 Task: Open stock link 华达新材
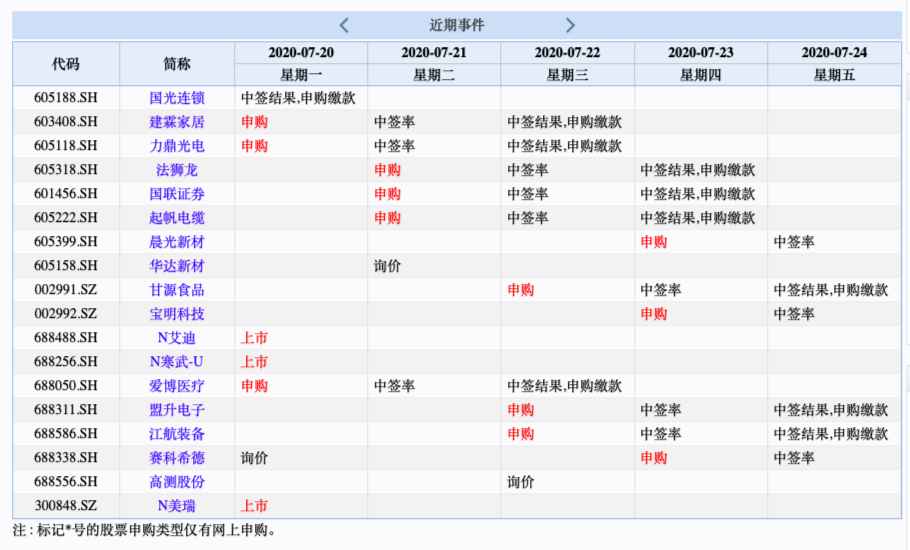177,266
